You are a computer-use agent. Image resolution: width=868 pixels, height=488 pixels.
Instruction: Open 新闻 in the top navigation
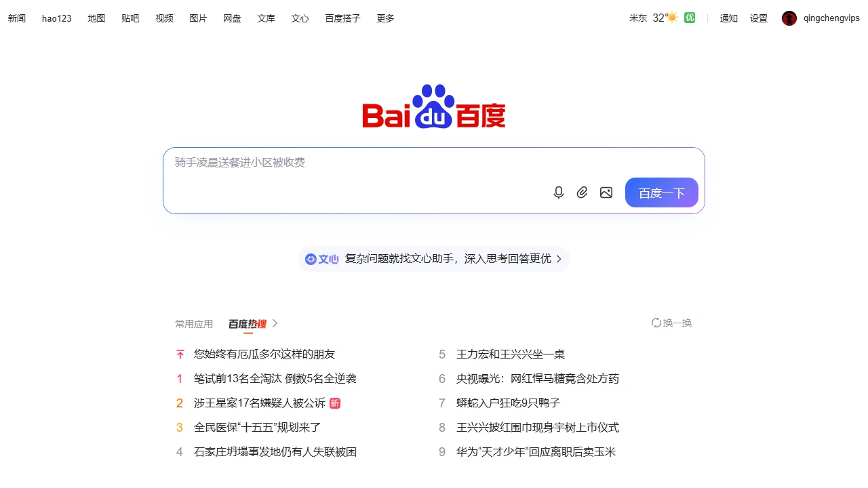17,18
